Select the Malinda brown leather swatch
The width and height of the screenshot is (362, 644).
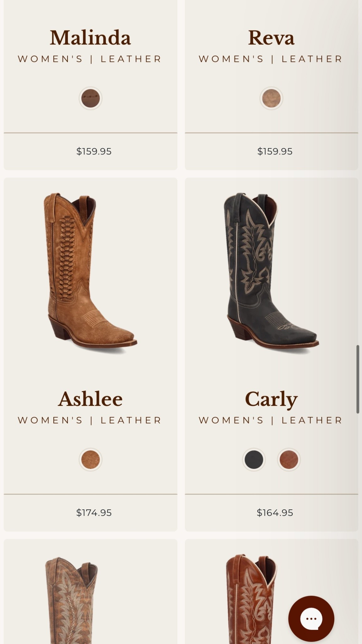pos(90,98)
